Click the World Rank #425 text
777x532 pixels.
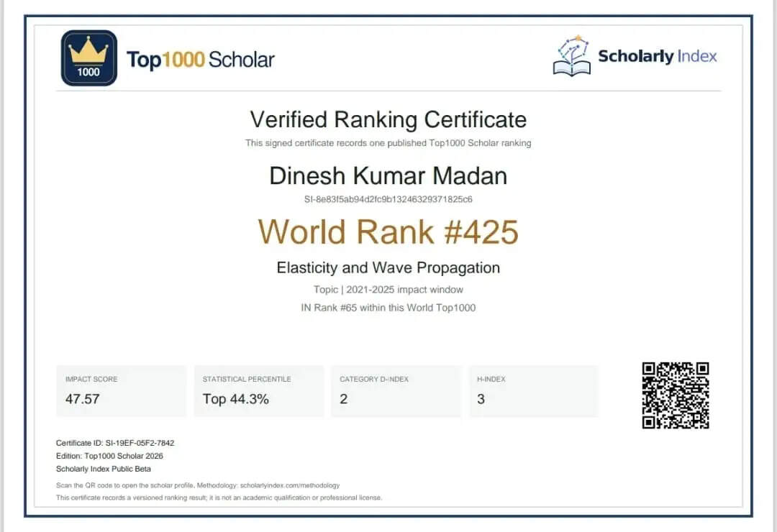coord(388,231)
